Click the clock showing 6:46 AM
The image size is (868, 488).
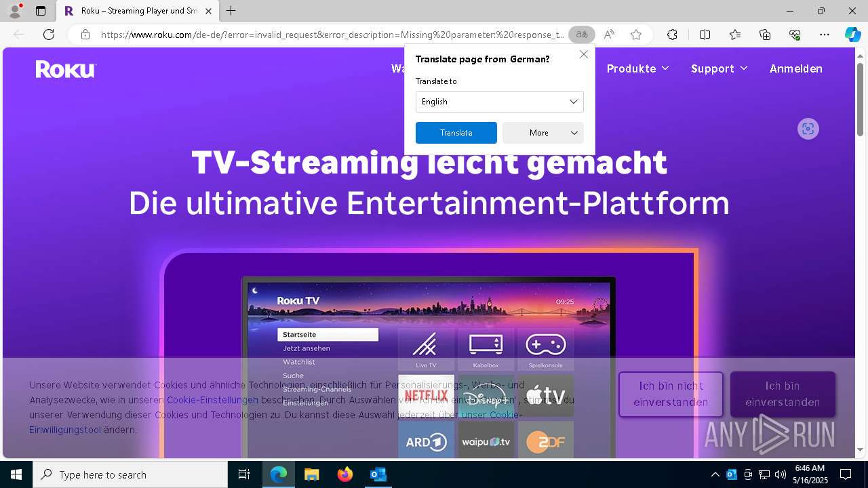click(811, 468)
